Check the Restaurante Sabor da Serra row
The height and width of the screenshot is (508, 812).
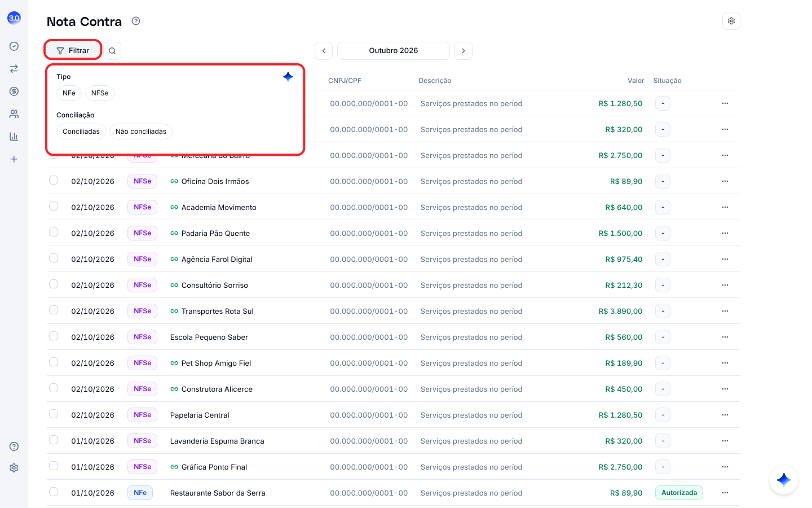(54, 492)
